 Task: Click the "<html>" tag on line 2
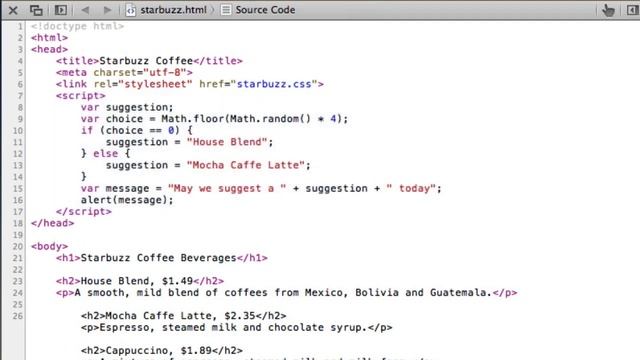49,38
